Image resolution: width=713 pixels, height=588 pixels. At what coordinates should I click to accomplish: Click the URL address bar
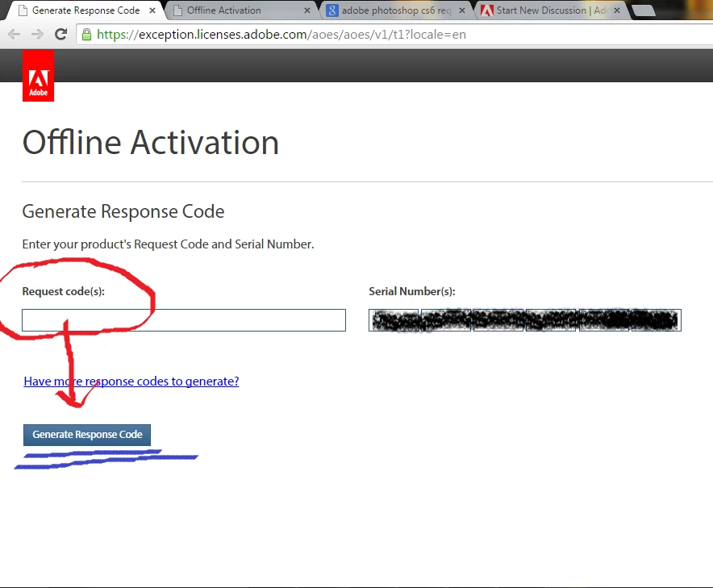click(x=394, y=35)
